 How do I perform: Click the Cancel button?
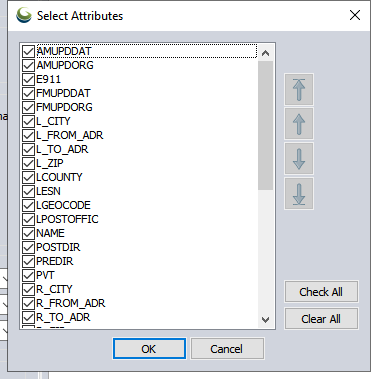coord(227,349)
